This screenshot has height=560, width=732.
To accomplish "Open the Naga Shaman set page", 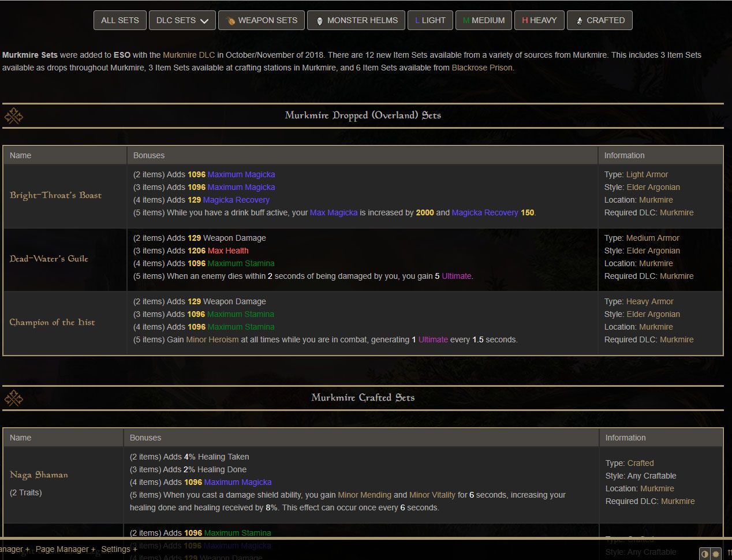I will 39,475.
